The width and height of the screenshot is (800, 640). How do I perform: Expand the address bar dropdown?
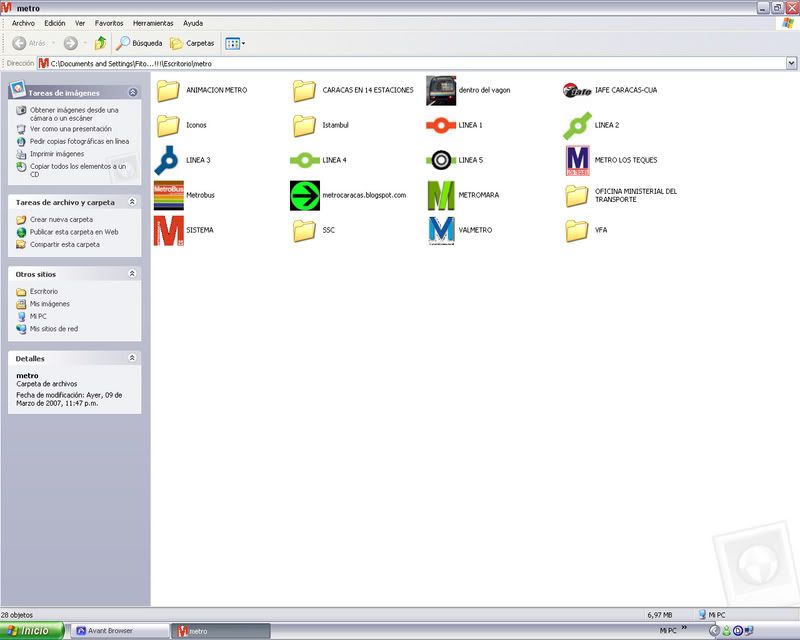point(791,63)
